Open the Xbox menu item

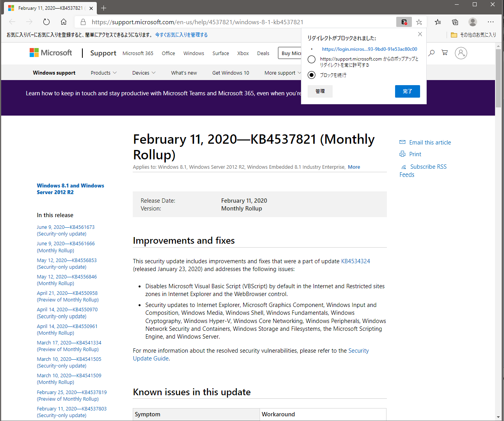point(243,53)
